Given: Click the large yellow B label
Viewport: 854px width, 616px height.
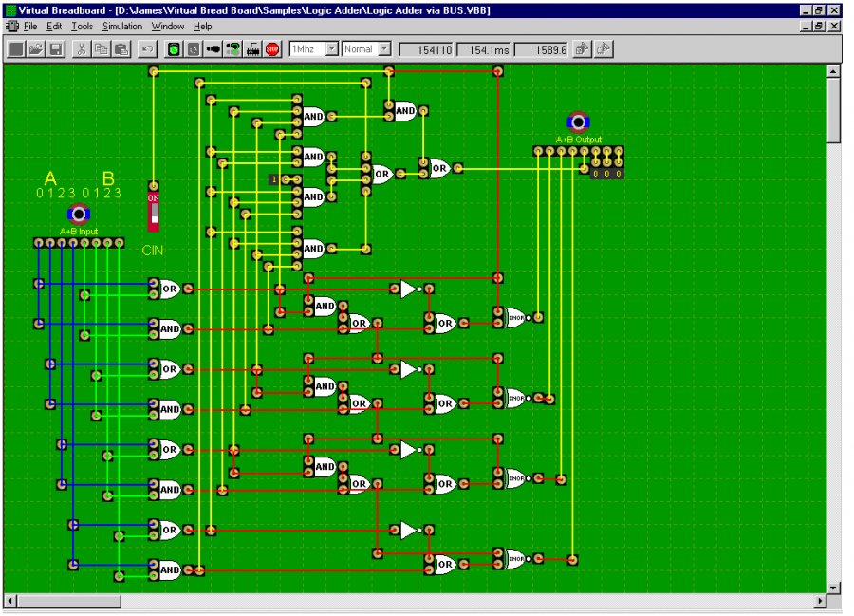Looking at the screenshot, I should click(108, 178).
